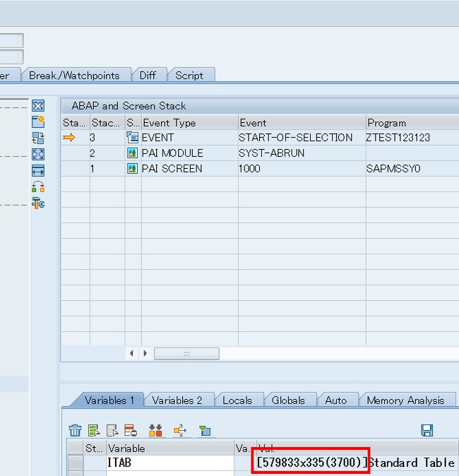Click the new tool icon with the sun badge
Viewport: 459px width, 476px height.
[38, 121]
